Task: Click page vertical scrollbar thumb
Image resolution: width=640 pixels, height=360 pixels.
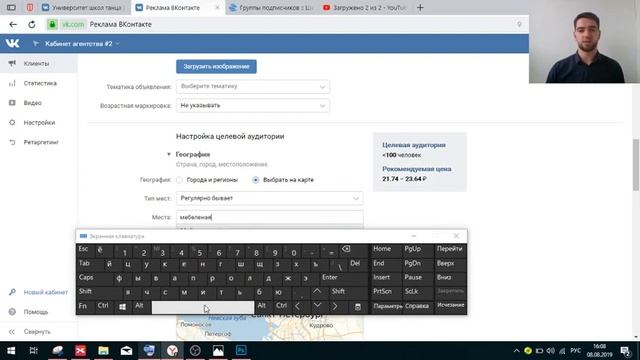Action: click(x=636, y=165)
